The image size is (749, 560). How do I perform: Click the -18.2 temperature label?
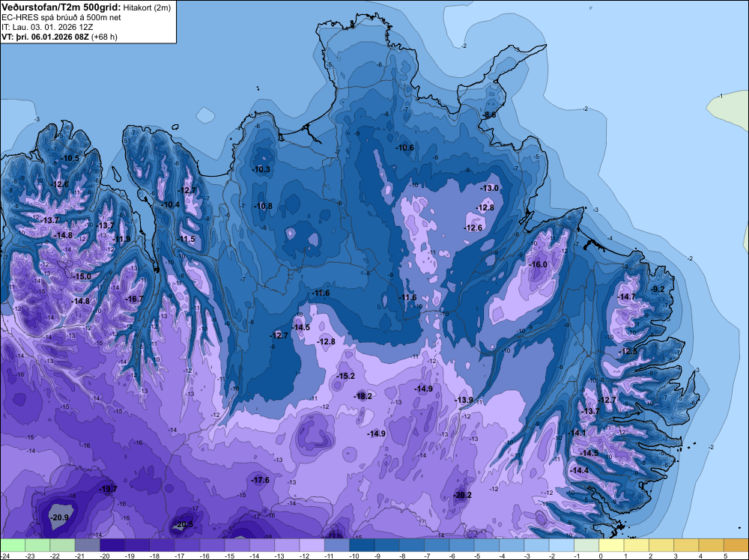click(x=363, y=396)
